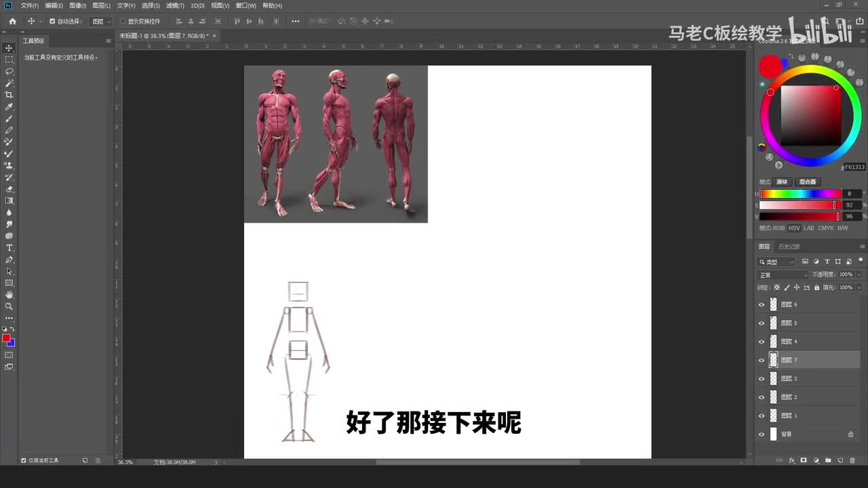Select the Magic Wand tool
868x488 pixels.
pyautogui.click(x=9, y=83)
